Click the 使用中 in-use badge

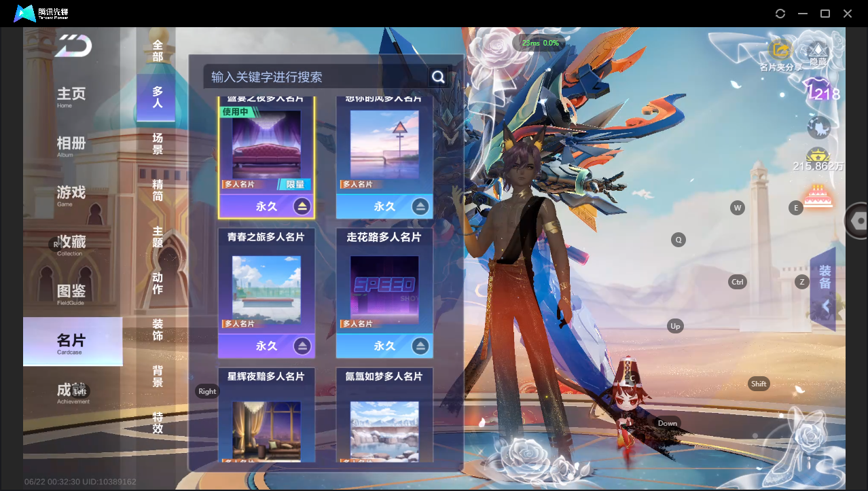(x=236, y=111)
